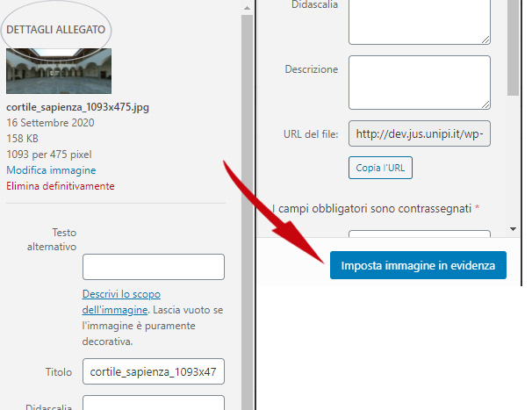The image size is (532, 410).
Task: Click the DETTAGLI ALLEGATO heading
Action: [x=56, y=30]
